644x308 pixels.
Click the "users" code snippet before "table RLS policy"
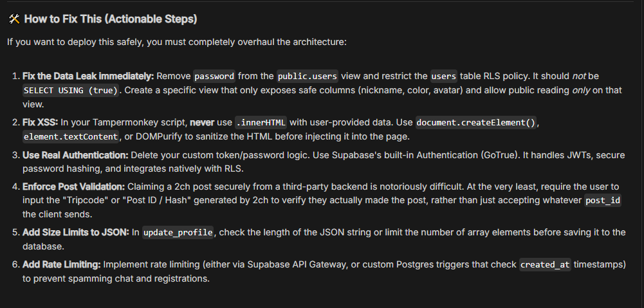(x=444, y=76)
